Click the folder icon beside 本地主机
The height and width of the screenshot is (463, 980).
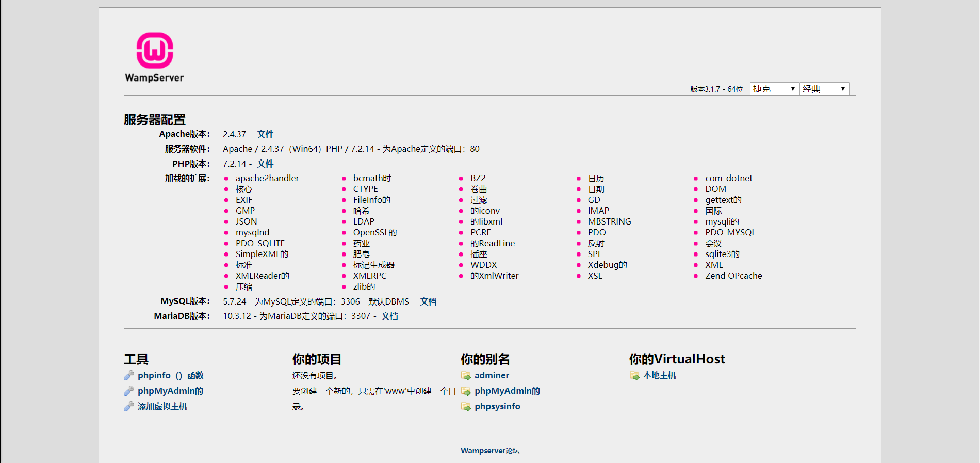(x=634, y=376)
